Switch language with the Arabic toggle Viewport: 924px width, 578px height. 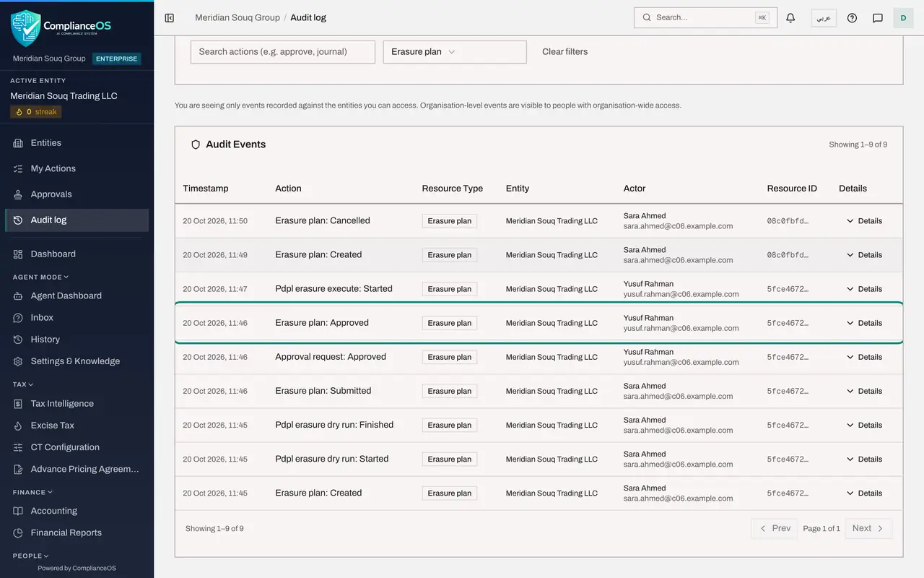tap(824, 18)
